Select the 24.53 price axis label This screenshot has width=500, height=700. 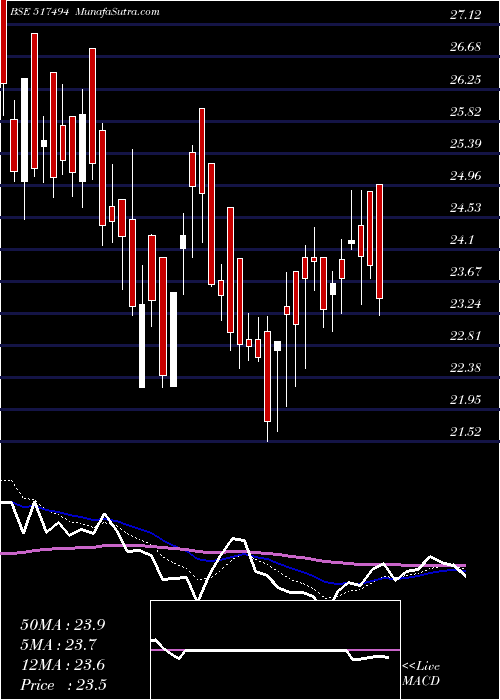click(466, 208)
